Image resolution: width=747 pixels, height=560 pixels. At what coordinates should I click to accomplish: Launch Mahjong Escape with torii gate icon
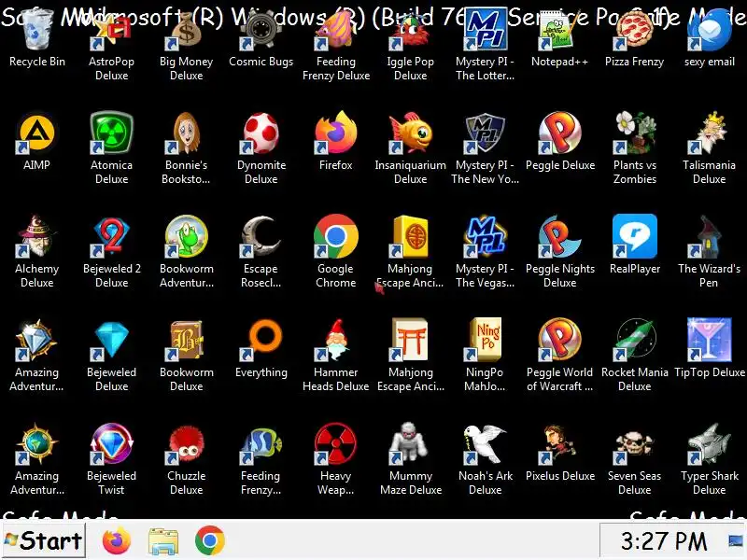(x=410, y=340)
